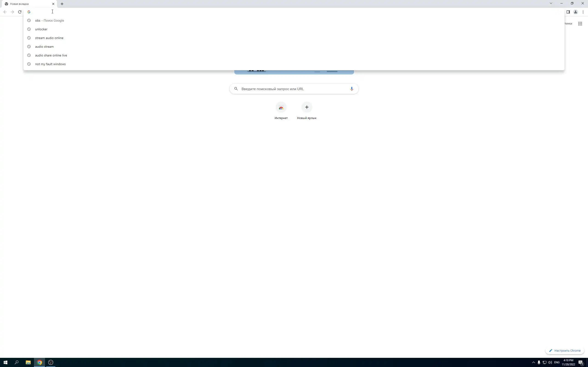Open a new tab with the plus icon
The width and height of the screenshot is (588, 367).
(62, 4)
